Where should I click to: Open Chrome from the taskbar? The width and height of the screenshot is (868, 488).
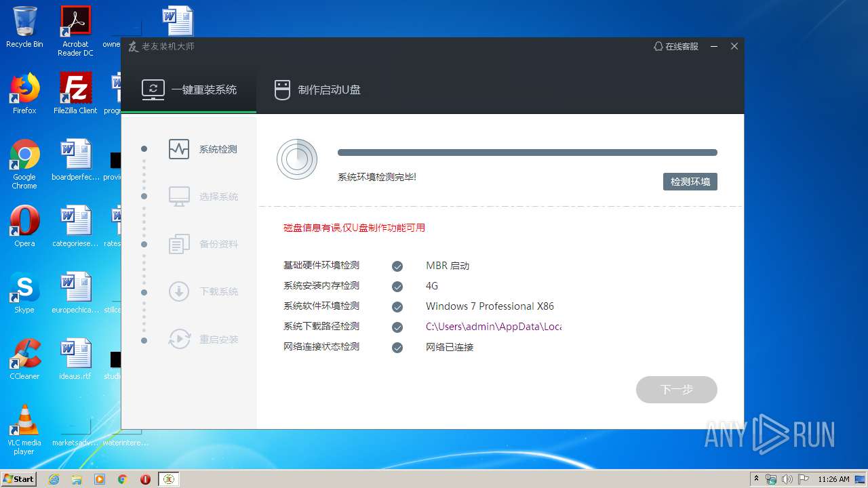tap(123, 479)
